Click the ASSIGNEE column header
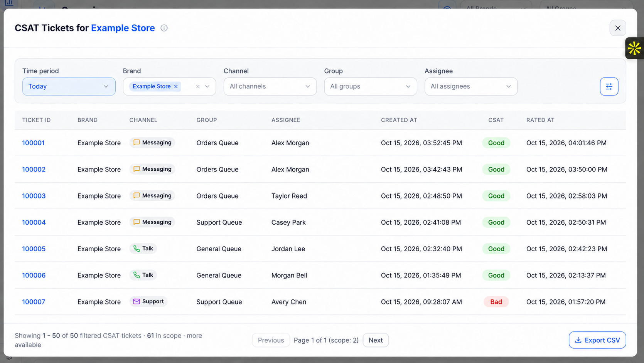644x363 pixels. (286, 120)
